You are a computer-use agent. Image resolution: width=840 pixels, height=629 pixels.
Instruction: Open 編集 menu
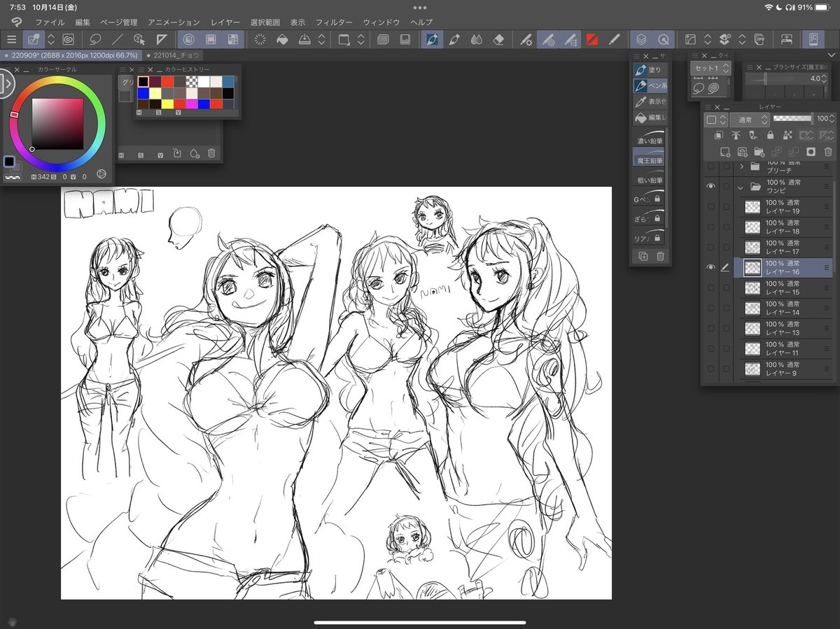coord(83,22)
